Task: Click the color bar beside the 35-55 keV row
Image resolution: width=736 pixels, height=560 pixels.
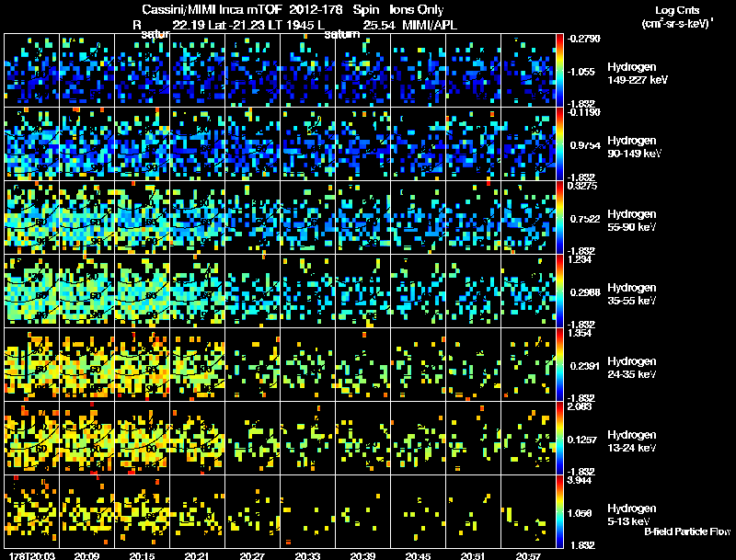Action: 559,291
